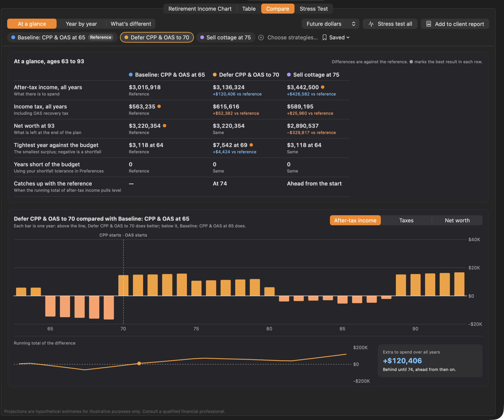Click the $2,890,537 net worth value
This screenshot has height=420, width=504.
[x=303, y=126]
